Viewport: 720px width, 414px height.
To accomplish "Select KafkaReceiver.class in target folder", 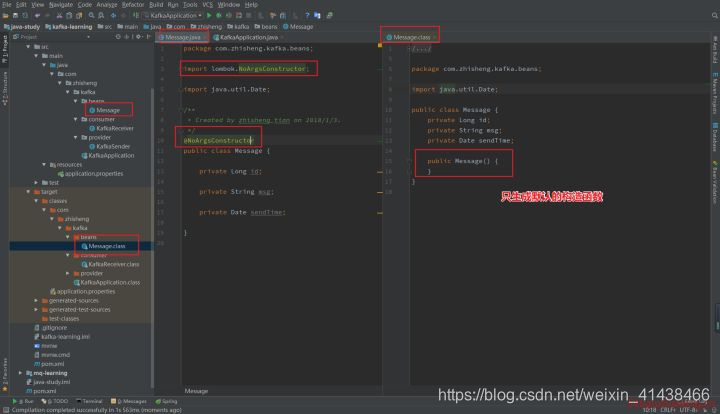I will click(x=111, y=265).
